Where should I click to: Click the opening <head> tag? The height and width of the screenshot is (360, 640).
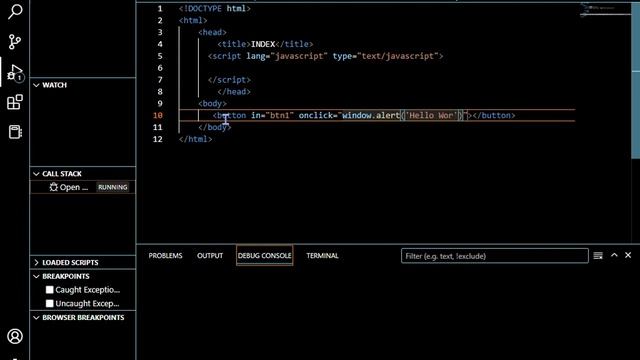[212, 32]
